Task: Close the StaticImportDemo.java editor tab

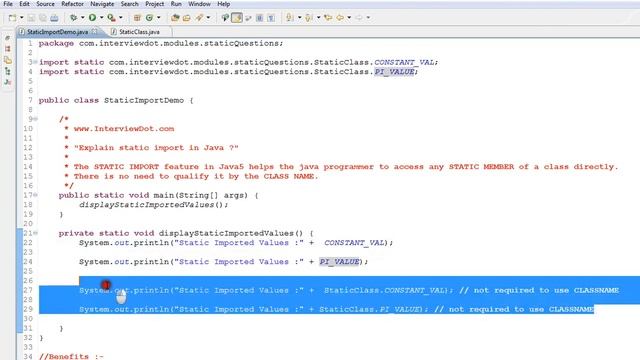Action: click(x=95, y=31)
